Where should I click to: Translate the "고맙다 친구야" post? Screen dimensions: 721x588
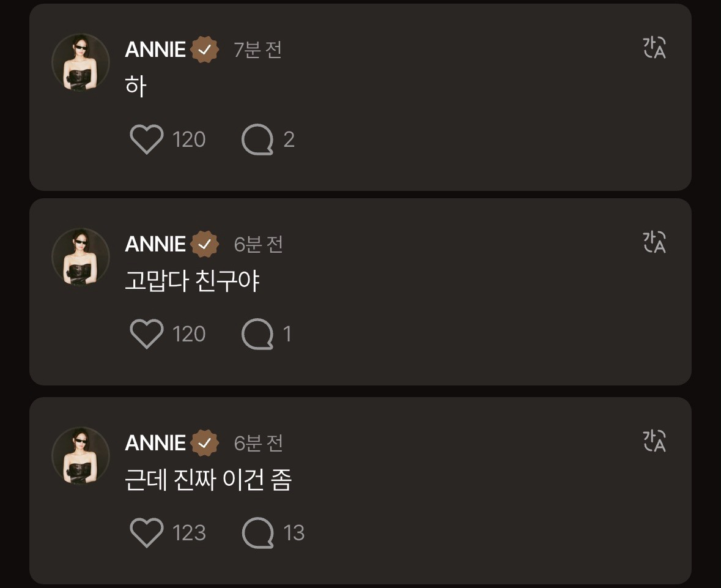point(654,242)
